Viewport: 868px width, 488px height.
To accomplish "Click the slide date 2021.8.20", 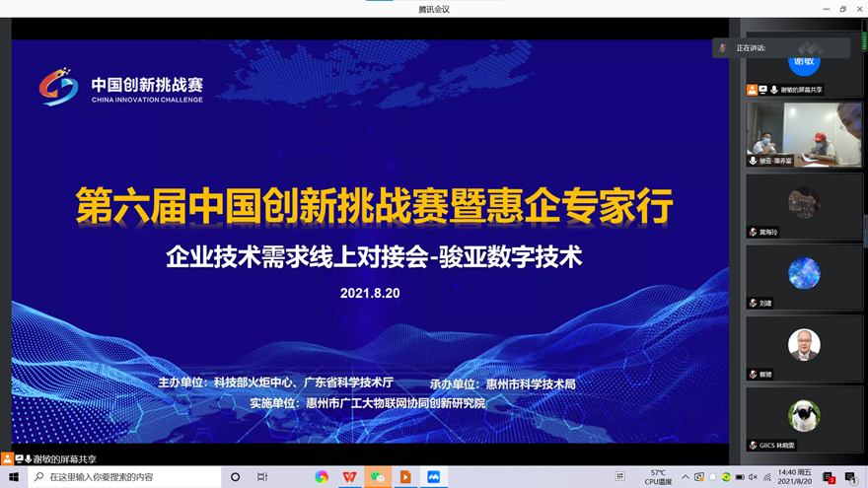I will pos(370,293).
